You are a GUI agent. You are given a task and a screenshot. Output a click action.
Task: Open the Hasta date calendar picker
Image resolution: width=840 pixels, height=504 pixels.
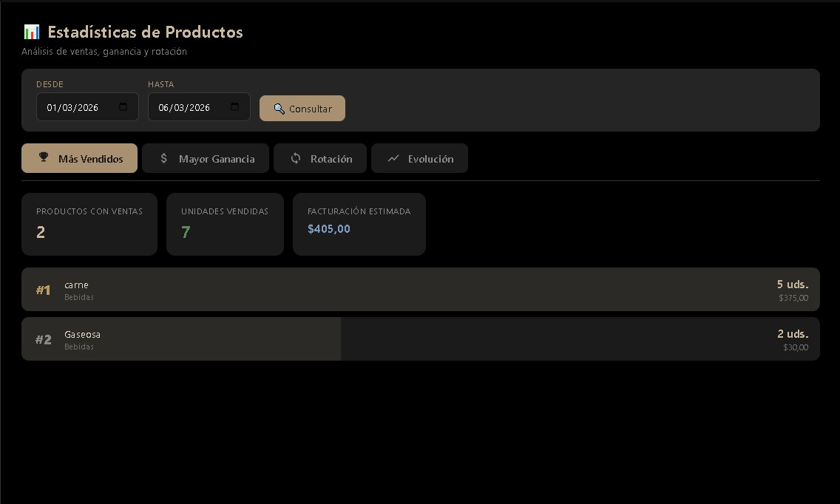(x=235, y=107)
